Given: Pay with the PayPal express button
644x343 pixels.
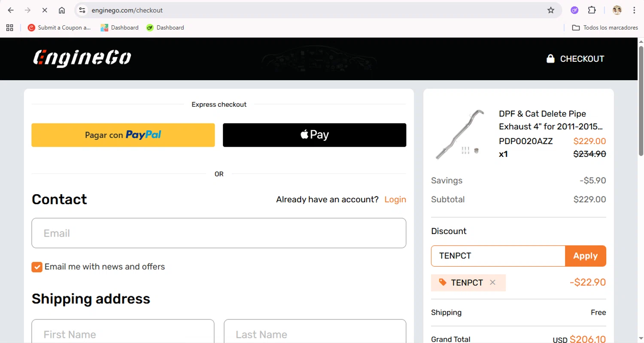Looking at the screenshot, I should pos(123,135).
